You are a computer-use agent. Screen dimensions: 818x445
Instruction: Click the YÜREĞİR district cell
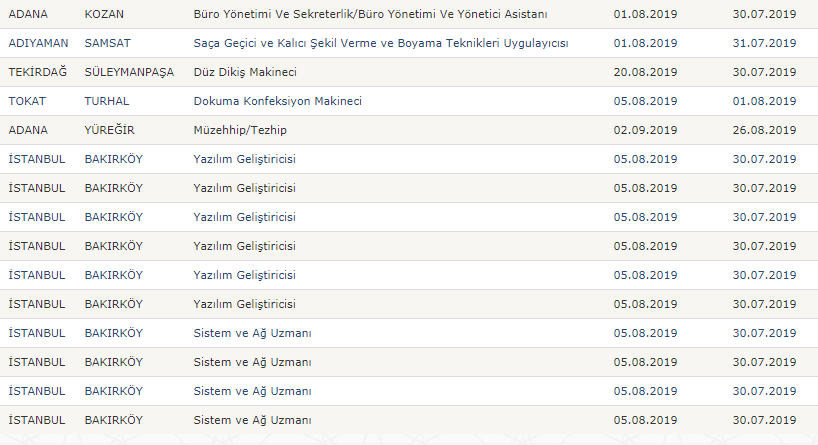[x=108, y=130]
